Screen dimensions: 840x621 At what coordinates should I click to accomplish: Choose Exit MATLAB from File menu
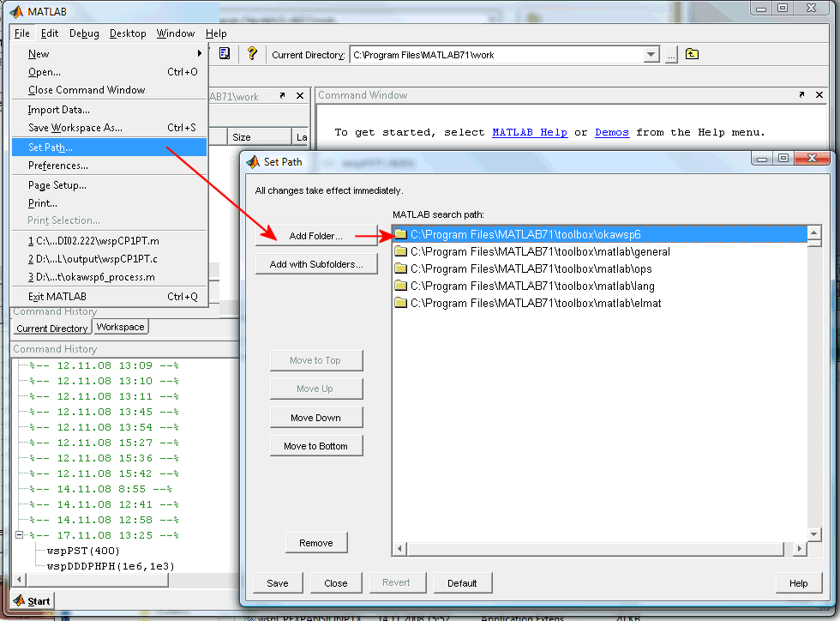[x=110, y=297]
